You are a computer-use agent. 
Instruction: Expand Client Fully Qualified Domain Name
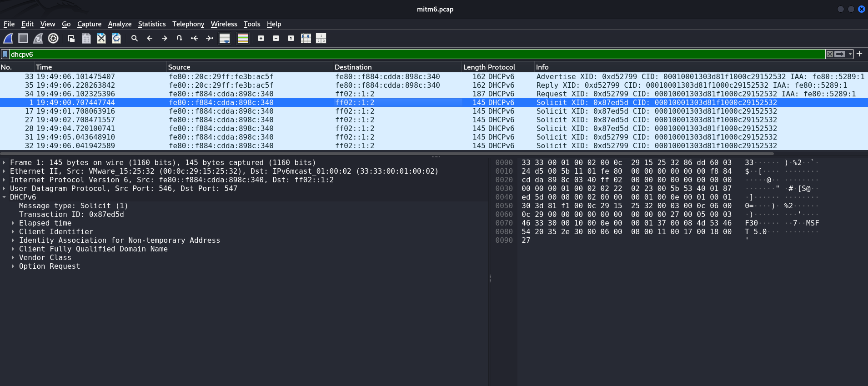(x=13, y=249)
